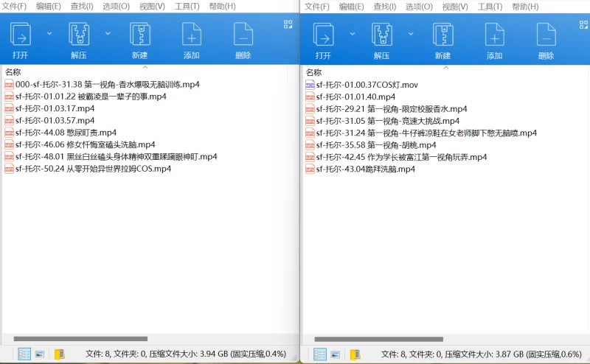590x364 pixels.
Task: Select file starting with sf-托尔-44.08
Action: (x=60, y=133)
